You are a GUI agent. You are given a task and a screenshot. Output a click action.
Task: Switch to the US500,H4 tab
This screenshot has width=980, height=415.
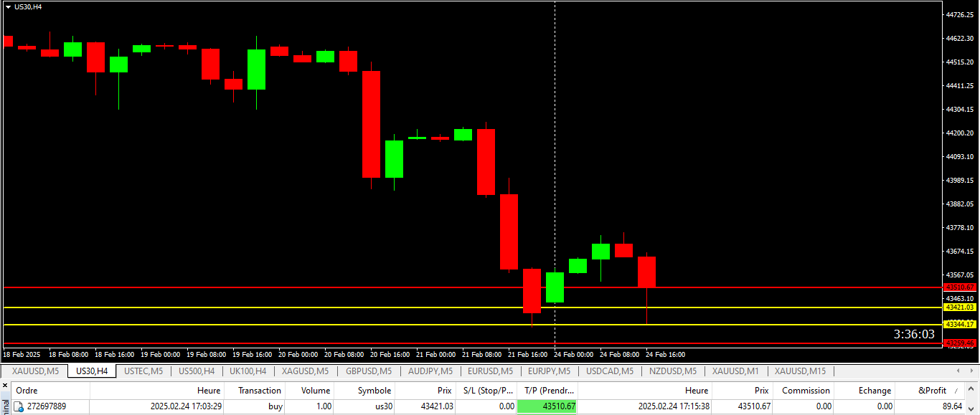197,371
